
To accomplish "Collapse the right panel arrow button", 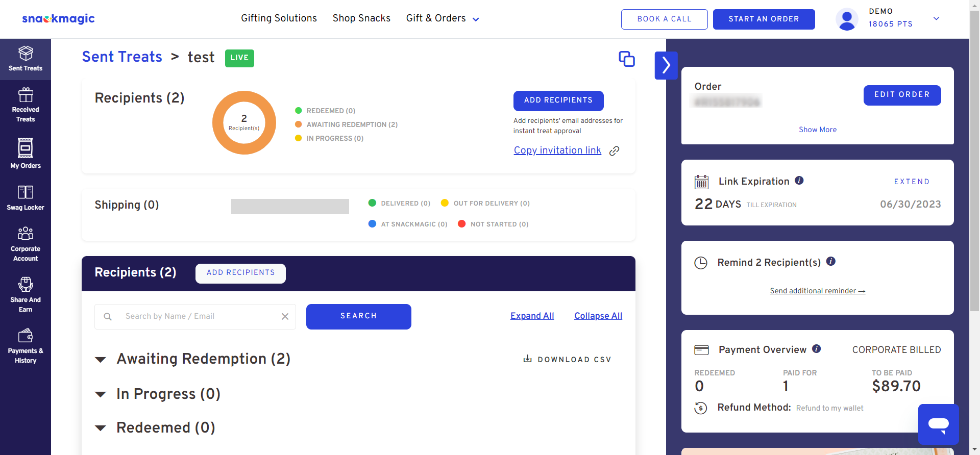I will pos(666,65).
